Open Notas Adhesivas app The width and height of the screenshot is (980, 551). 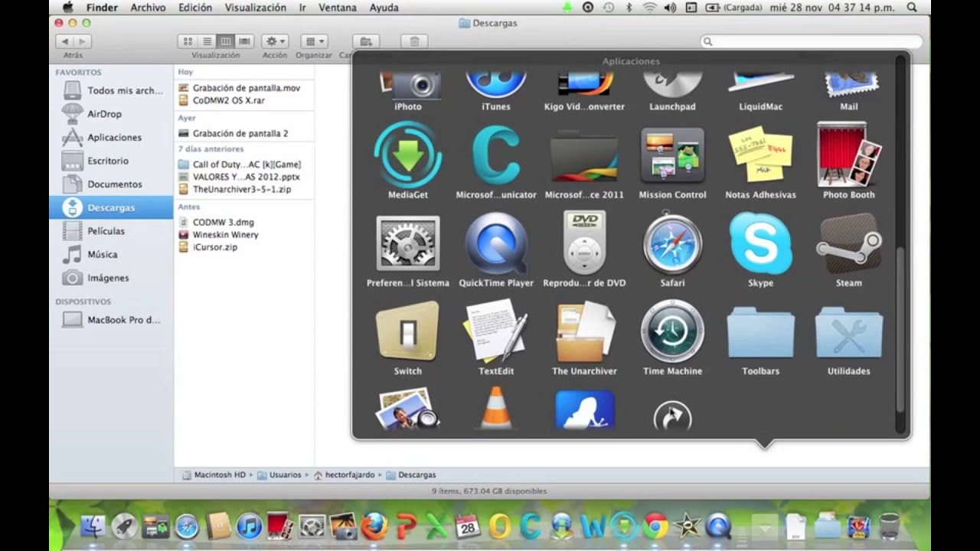760,155
